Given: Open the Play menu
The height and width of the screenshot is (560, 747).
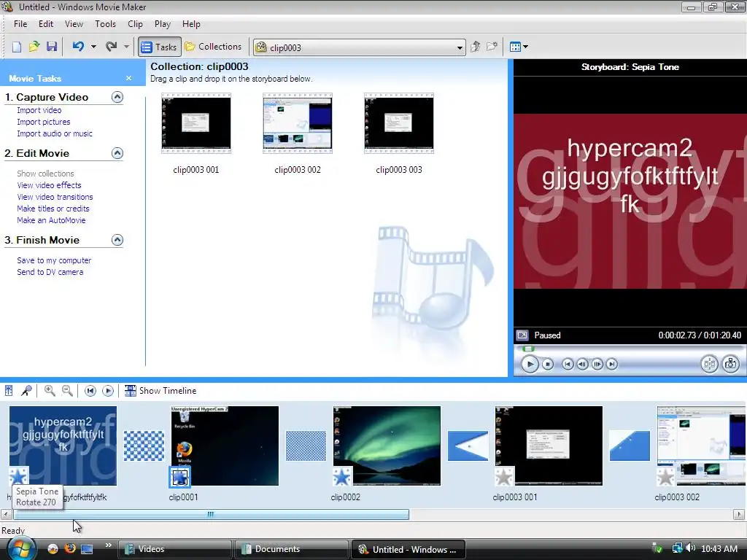Looking at the screenshot, I should 163,24.
